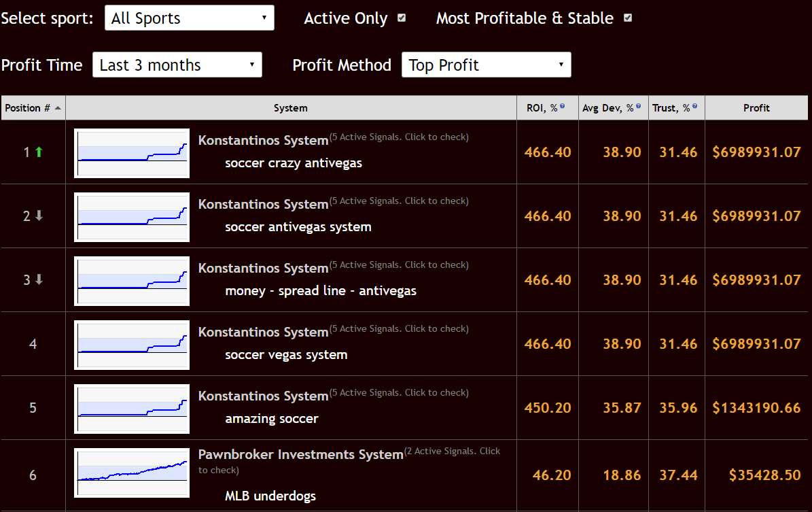Open the All Sports dropdown
812x512 pixels.
(189, 18)
